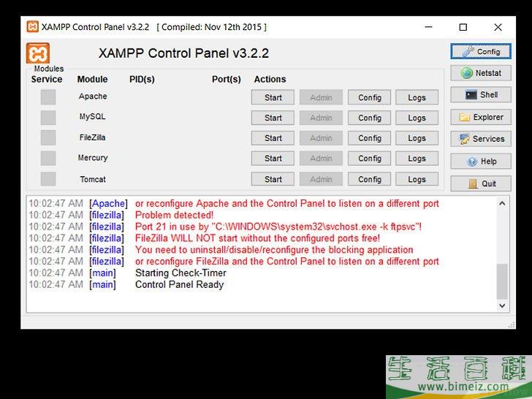Viewport: 532px width, 399px height.
Task: Start the MySQL module
Action: point(273,118)
